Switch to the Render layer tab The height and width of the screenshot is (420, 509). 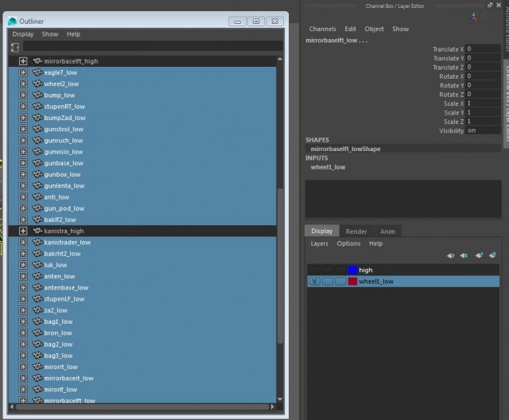coord(356,231)
